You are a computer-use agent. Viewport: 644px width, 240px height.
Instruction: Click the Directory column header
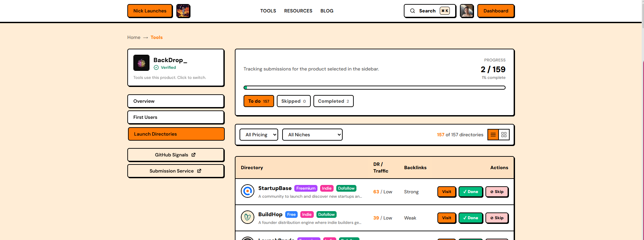point(252,167)
